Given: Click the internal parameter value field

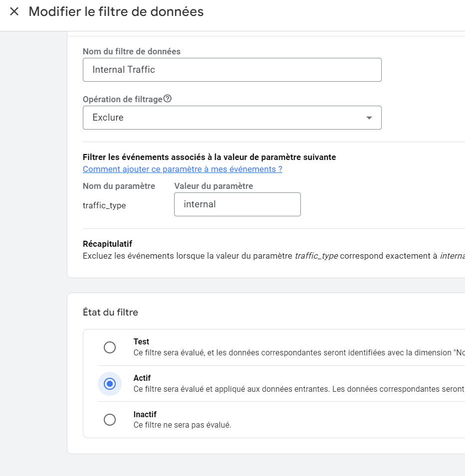Looking at the screenshot, I should click(237, 204).
